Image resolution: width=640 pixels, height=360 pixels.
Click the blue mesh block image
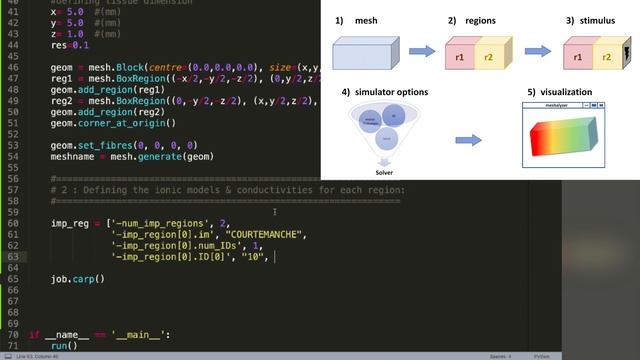point(366,53)
